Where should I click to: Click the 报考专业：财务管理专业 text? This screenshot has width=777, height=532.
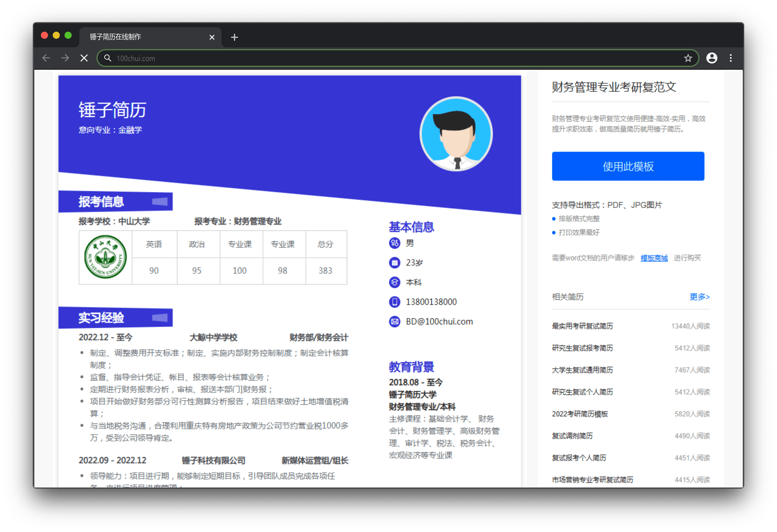tap(238, 221)
